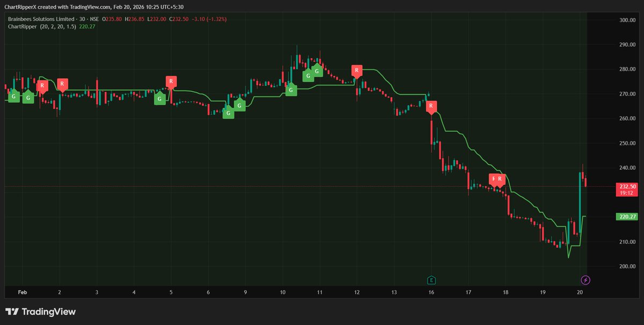Select the first green G buy signal marker
This screenshot has width=644, height=325.
point(13,97)
